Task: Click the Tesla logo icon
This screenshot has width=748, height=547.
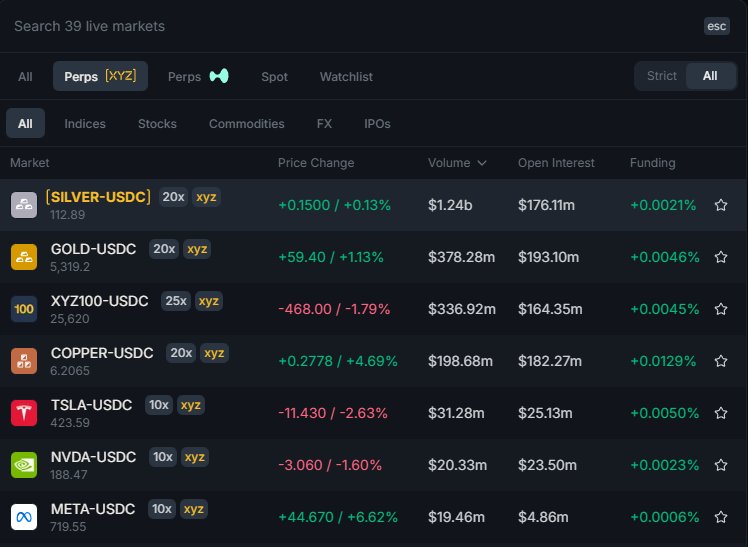Action: (x=24, y=413)
